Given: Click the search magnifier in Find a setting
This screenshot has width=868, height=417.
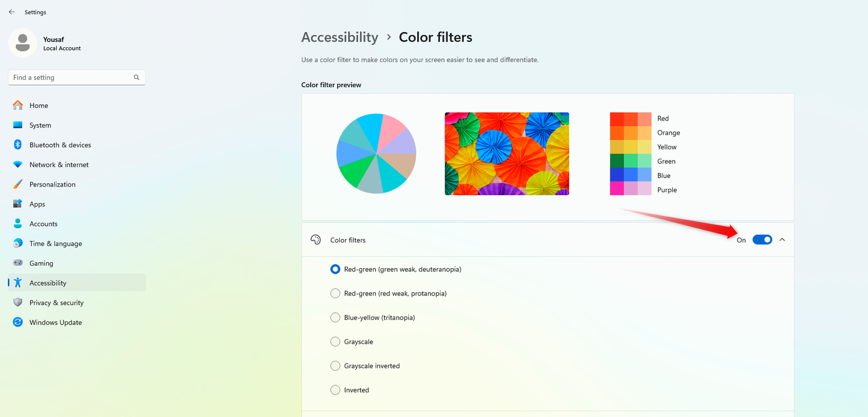Looking at the screenshot, I should (136, 77).
